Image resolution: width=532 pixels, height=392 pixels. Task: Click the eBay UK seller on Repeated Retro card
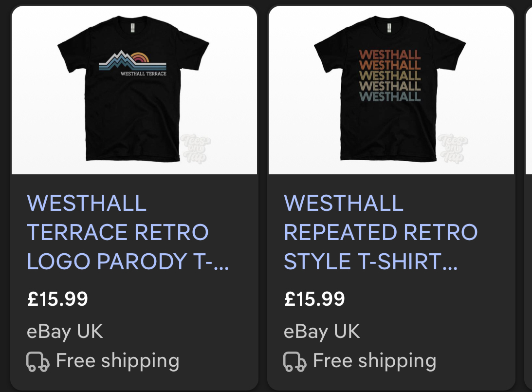(x=322, y=332)
